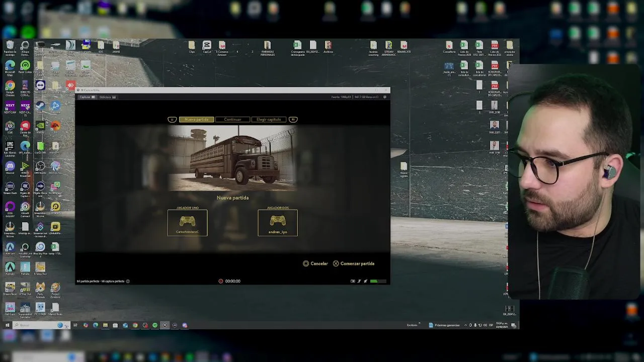This screenshot has width=644, height=362.
Task: Open A Way Out desktop shortcut
Action: (25, 290)
